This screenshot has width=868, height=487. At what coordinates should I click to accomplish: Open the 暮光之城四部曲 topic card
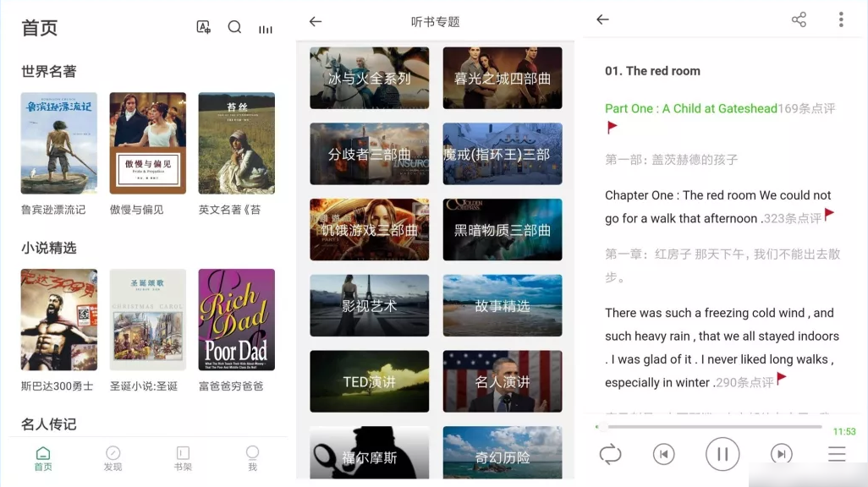pyautogui.click(x=502, y=78)
